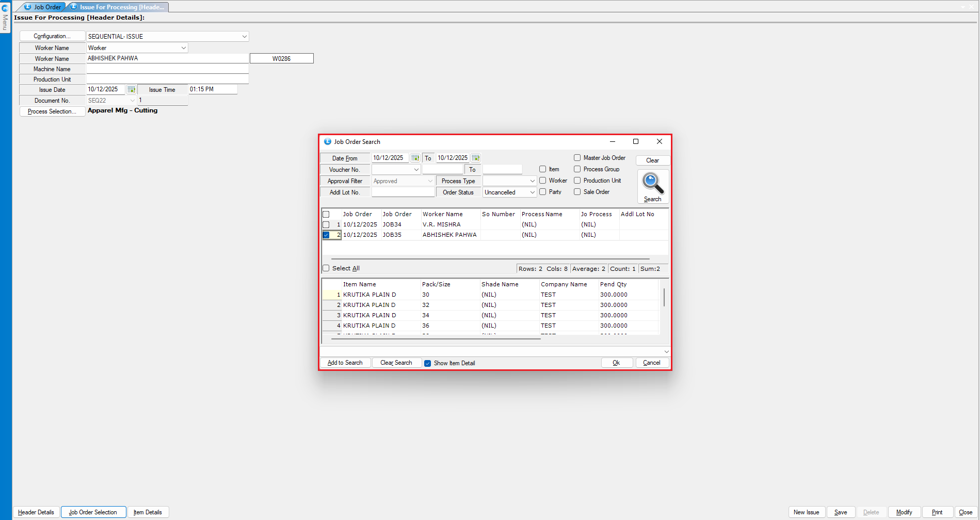Screen dimensions: 980x520
Task: Click the magnifying glass Search icon
Action: 652,184
